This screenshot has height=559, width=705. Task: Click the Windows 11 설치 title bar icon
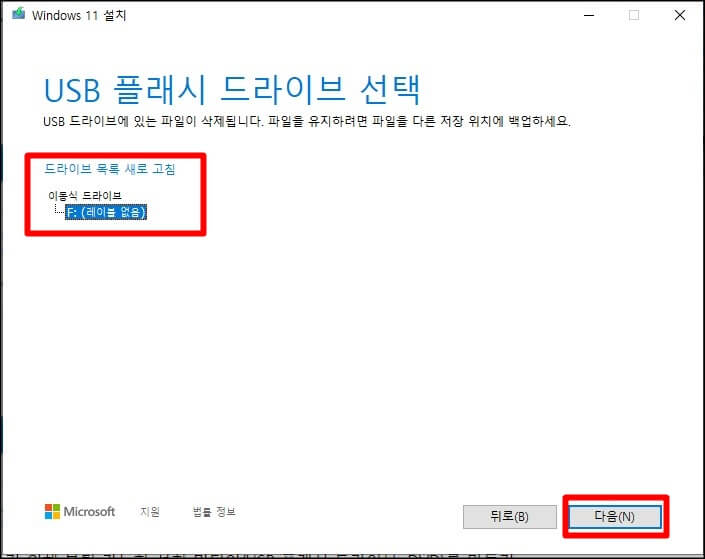[18, 14]
